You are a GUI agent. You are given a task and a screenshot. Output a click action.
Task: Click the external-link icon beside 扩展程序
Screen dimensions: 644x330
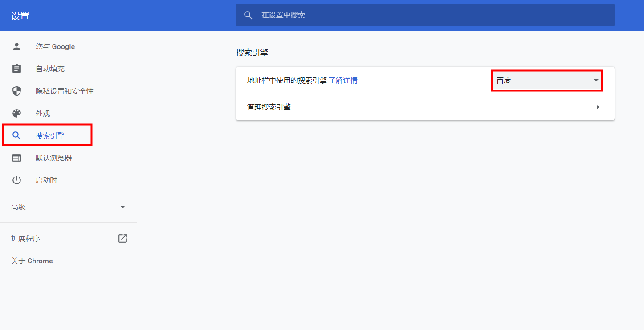coord(122,238)
